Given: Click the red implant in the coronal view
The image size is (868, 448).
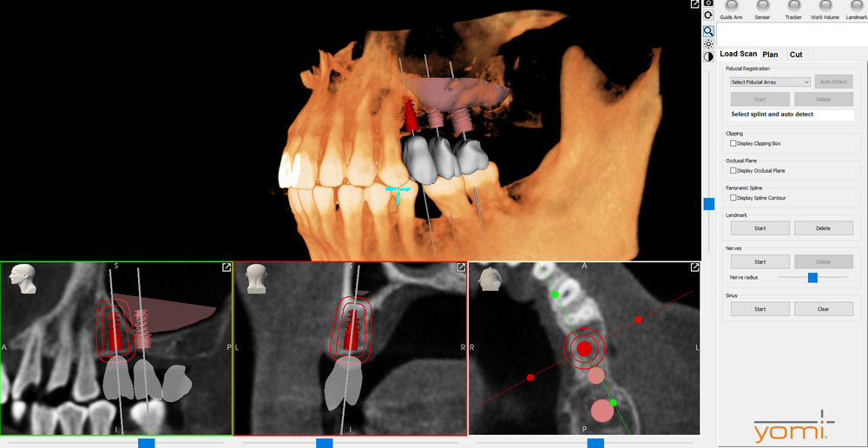Looking at the screenshot, I should [351, 330].
